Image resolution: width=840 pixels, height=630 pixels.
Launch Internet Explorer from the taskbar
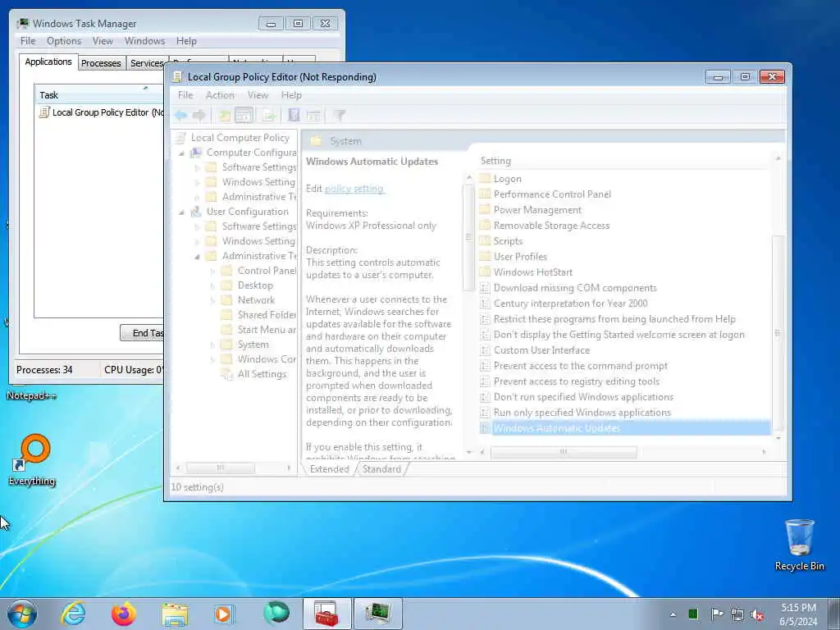pyautogui.click(x=73, y=614)
